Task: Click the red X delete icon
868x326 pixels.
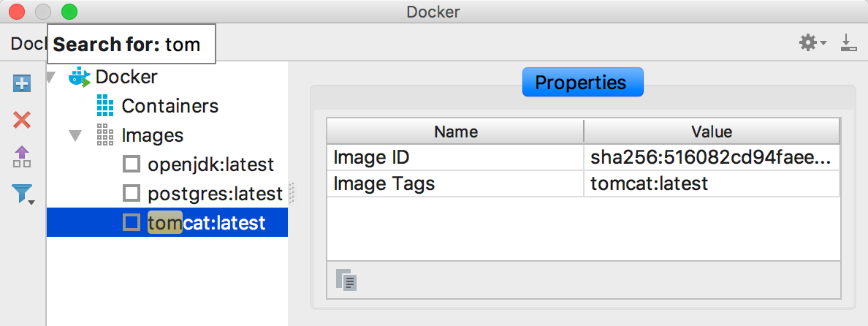Action: [x=22, y=120]
